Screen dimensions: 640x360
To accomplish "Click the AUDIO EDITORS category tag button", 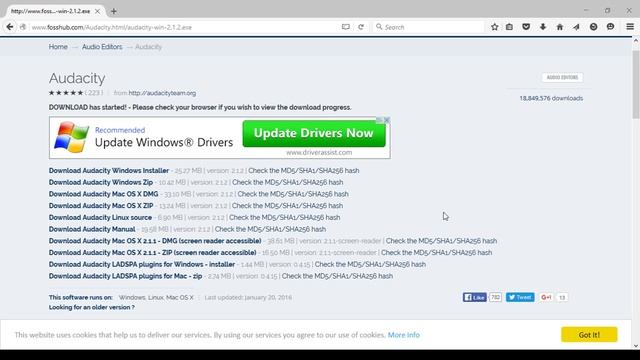I will (x=562, y=78).
